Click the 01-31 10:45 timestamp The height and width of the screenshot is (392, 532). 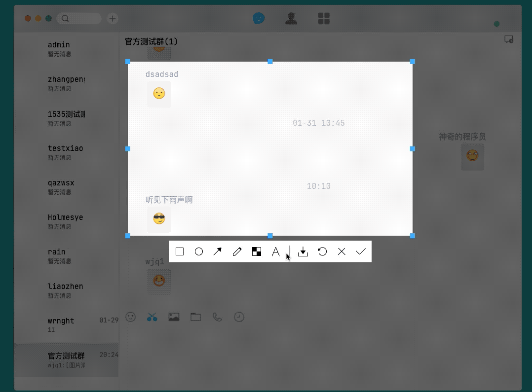319,123
